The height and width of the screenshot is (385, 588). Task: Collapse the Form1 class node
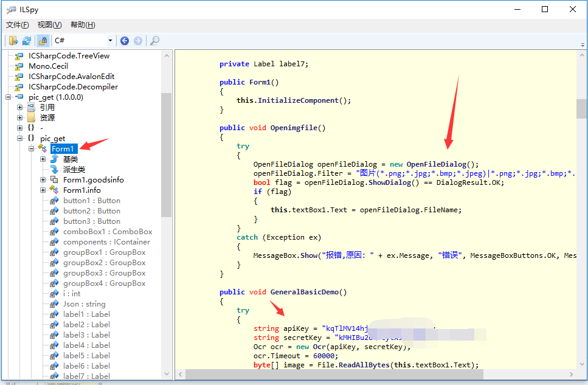click(31, 149)
